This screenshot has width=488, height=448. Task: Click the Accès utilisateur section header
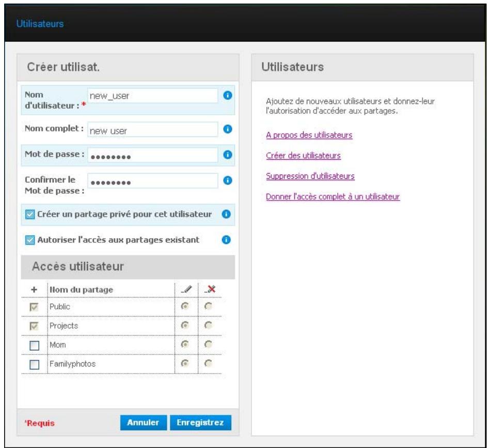[128, 267]
